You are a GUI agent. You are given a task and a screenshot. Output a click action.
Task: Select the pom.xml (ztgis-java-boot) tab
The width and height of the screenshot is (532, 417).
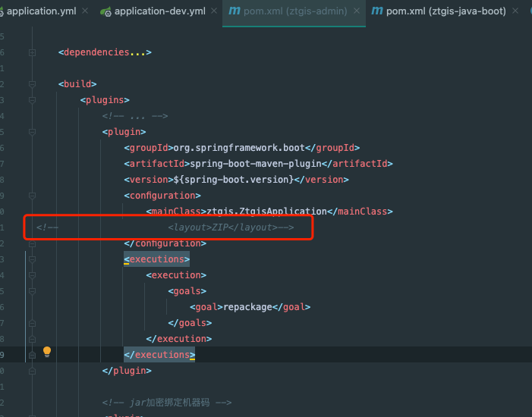(446, 11)
